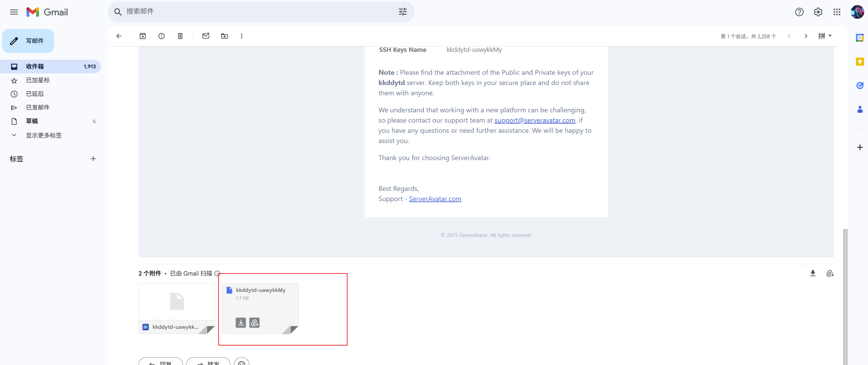Create a new label with the plus icon
The image size is (868, 365).
pyautogui.click(x=93, y=159)
